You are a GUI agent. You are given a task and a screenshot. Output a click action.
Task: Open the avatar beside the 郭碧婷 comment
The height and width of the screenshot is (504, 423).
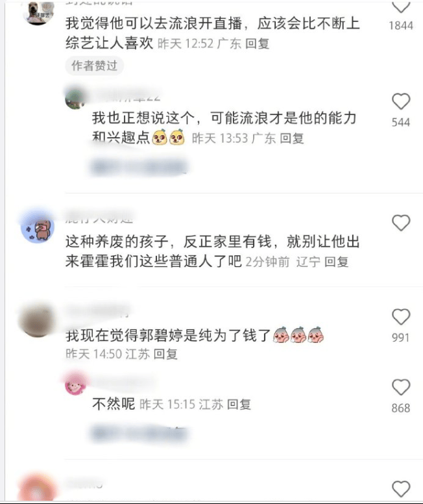[37, 320]
